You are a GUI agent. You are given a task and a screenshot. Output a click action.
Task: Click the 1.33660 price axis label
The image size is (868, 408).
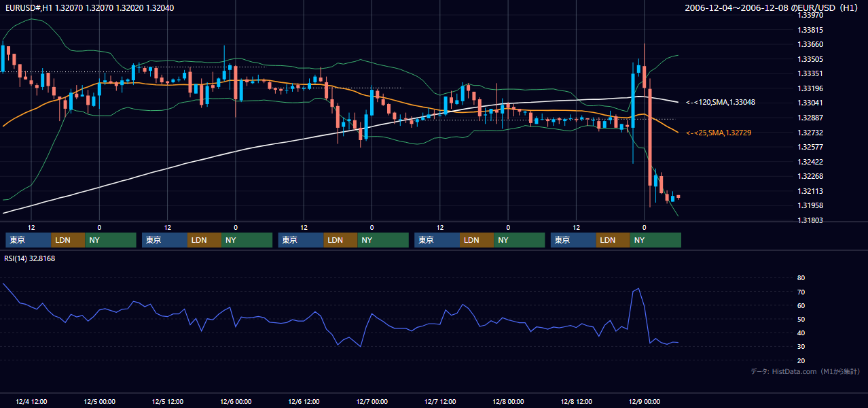click(810, 44)
